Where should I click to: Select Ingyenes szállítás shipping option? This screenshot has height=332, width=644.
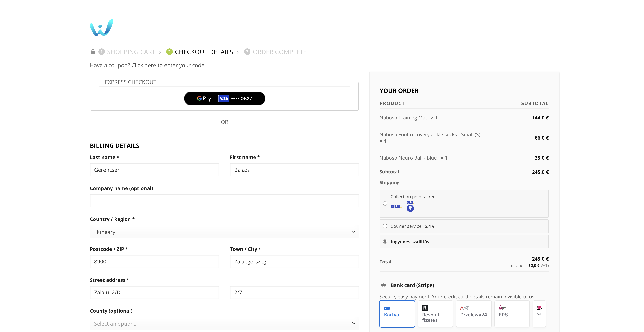tap(385, 241)
